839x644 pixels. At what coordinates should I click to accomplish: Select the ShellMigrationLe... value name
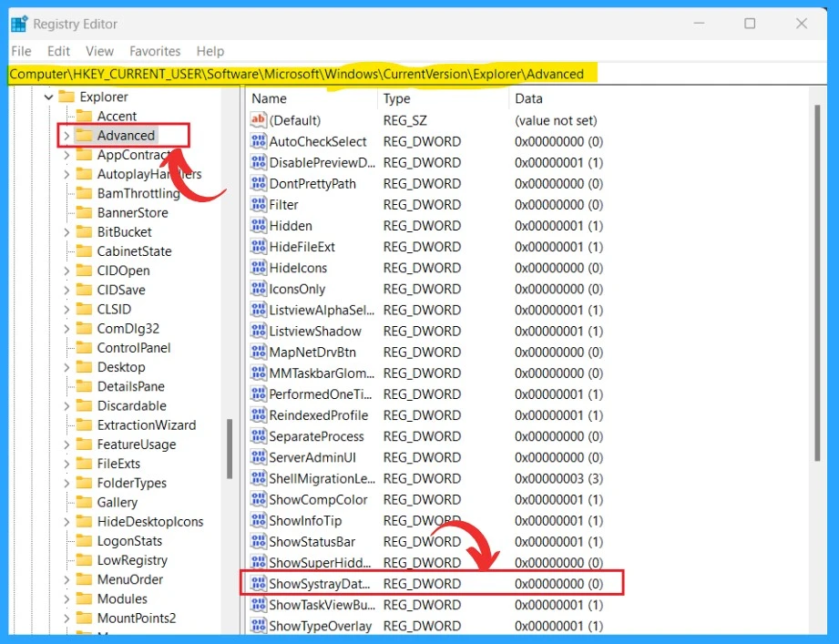tap(322, 479)
